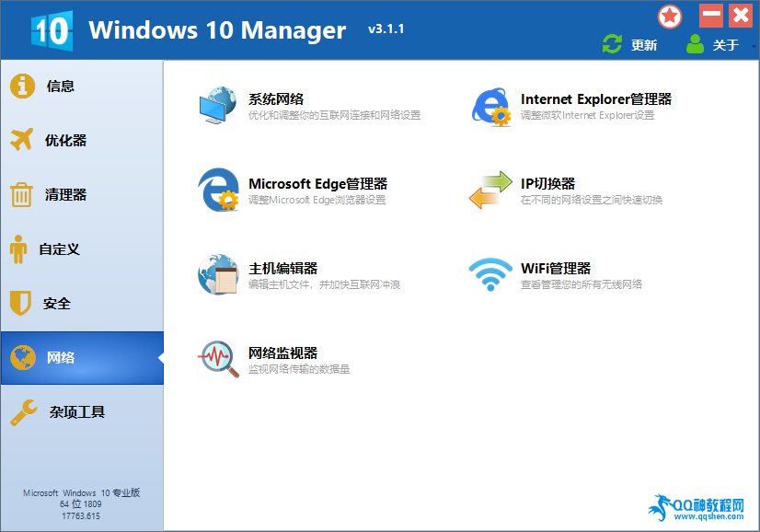
Task: Click description 在不同的网络设置之间快速切换
Action: coord(592,200)
